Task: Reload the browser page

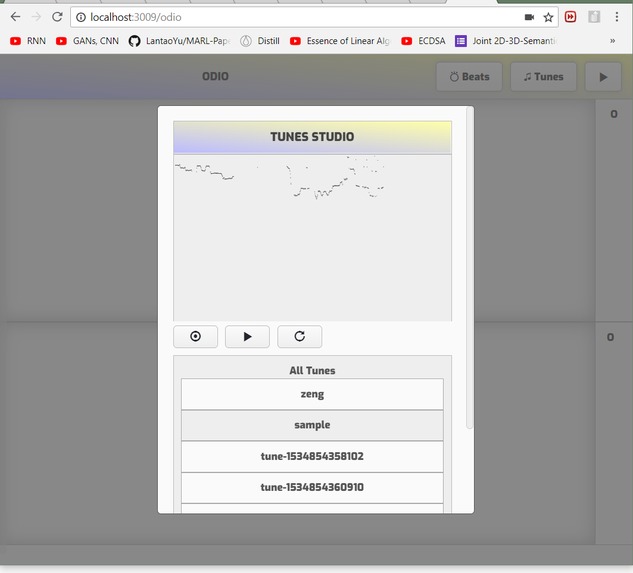Action: coord(57,17)
